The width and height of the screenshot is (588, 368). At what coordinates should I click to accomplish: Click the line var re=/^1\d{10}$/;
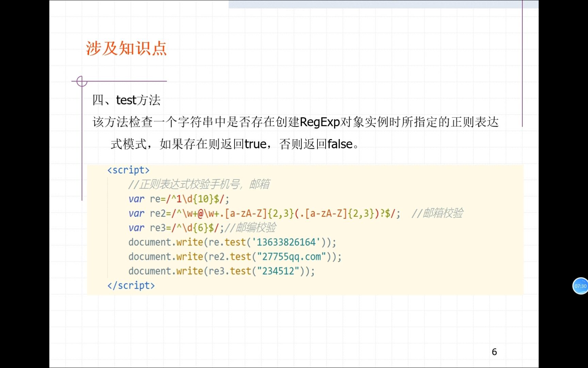179,199
